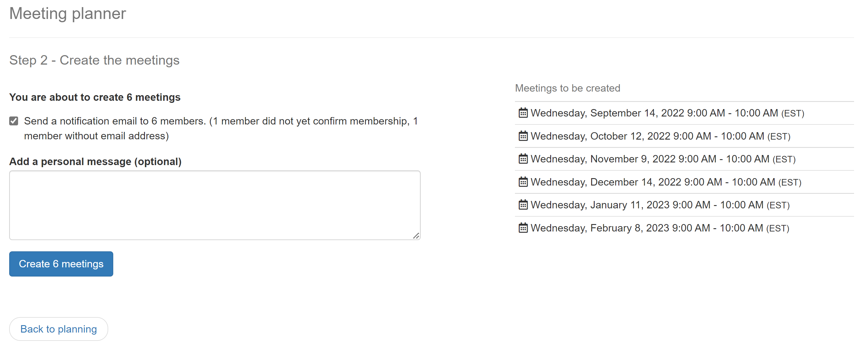Select the February 8, 2023 meeting entry text
The height and width of the screenshot is (353, 868).
[x=660, y=229]
